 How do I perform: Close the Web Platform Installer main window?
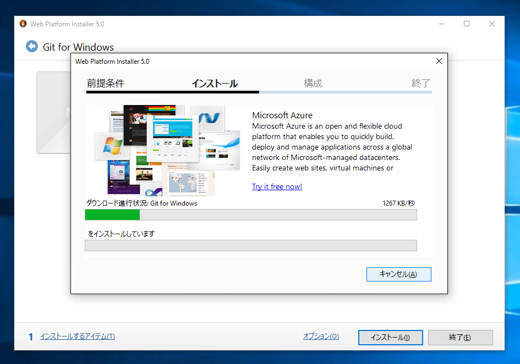(x=492, y=24)
